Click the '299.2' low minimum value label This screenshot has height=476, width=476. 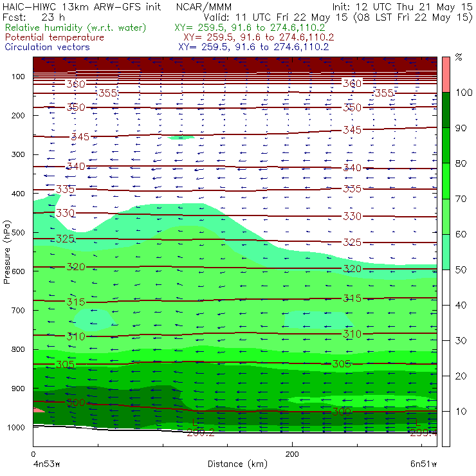pyautogui.click(x=201, y=432)
